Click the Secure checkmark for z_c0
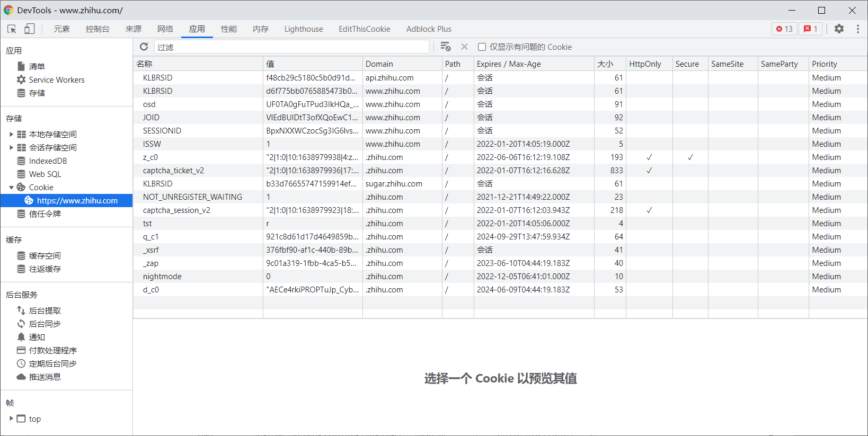 (x=690, y=157)
